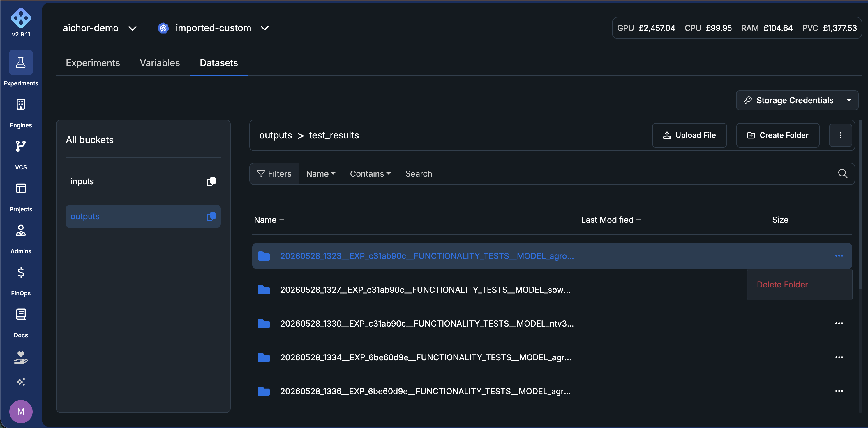Copy the inputs bucket name icon

tap(211, 181)
